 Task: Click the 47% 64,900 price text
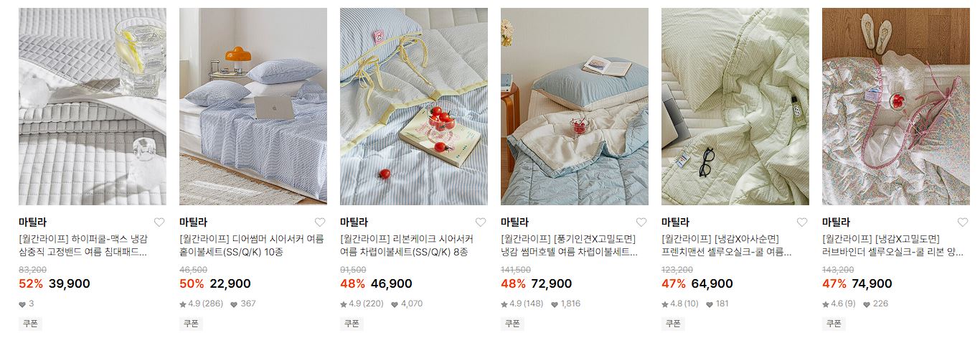pos(697,283)
